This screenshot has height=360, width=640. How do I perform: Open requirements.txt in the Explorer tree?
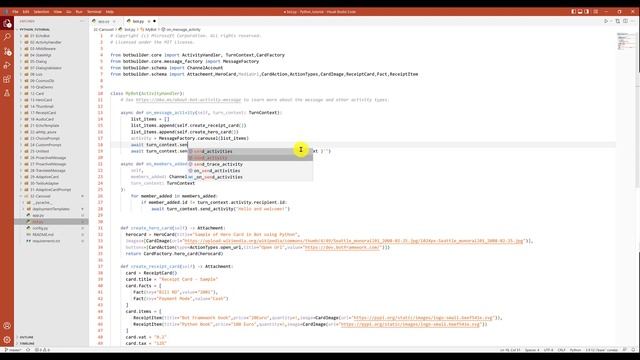[x=46, y=241]
